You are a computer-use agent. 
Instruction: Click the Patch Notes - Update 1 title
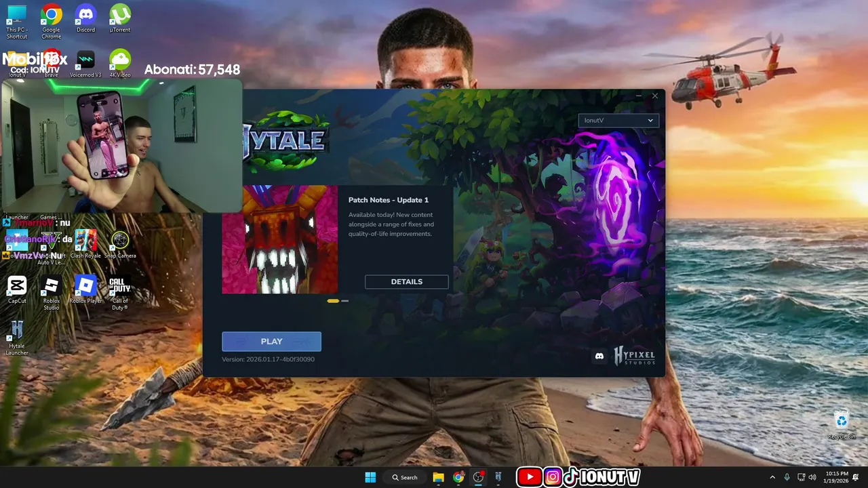tap(389, 200)
